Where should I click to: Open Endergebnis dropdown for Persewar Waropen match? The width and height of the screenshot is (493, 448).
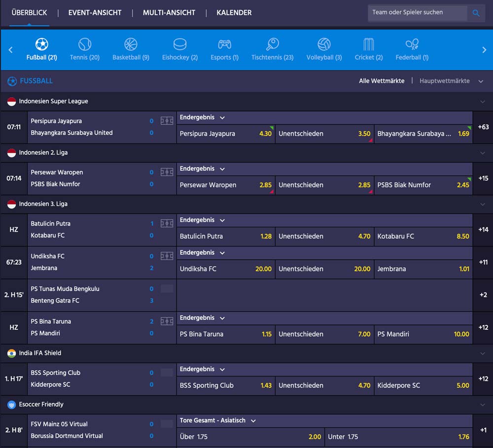click(x=222, y=169)
